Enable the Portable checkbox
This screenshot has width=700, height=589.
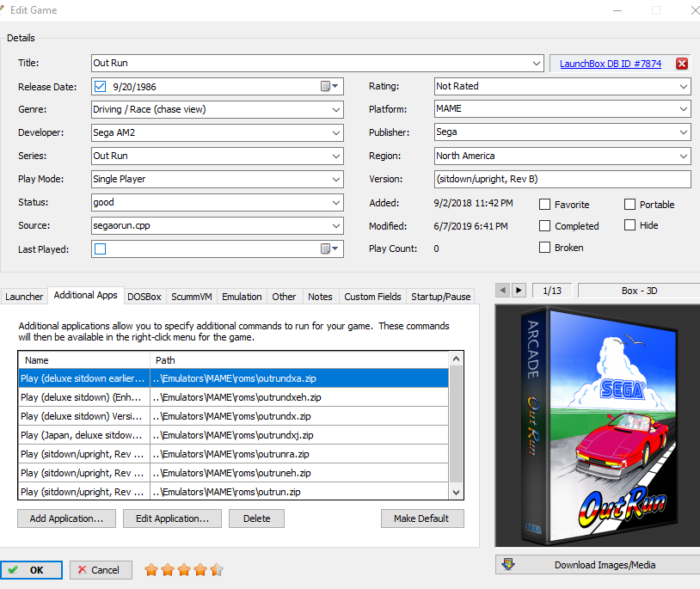click(x=629, y=205)
